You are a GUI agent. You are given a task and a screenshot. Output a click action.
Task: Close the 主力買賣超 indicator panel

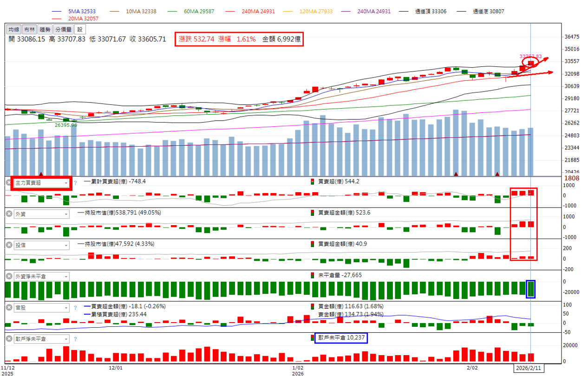click(9, 183)
